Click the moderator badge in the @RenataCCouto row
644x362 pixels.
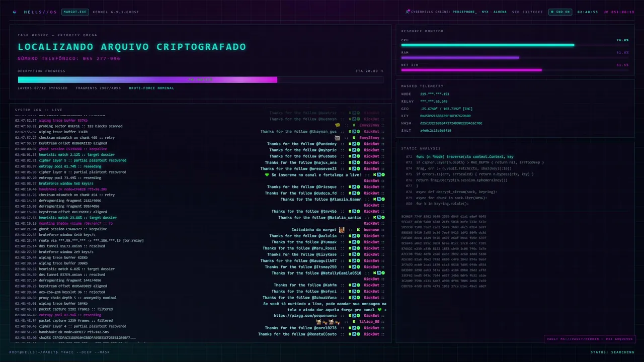pyautogui.click(x=354, y=334)
